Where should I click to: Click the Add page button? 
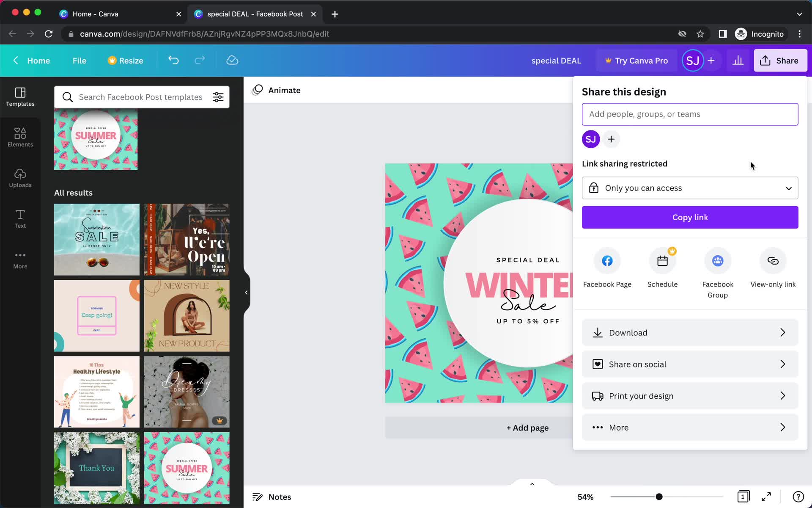(527, 428)
